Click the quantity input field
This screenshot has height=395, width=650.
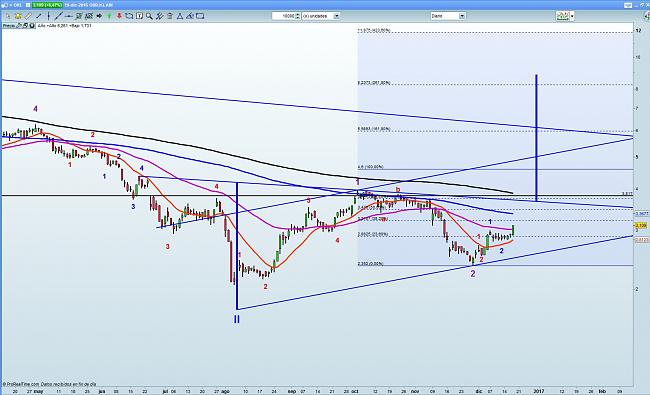(x=284, y=16)
